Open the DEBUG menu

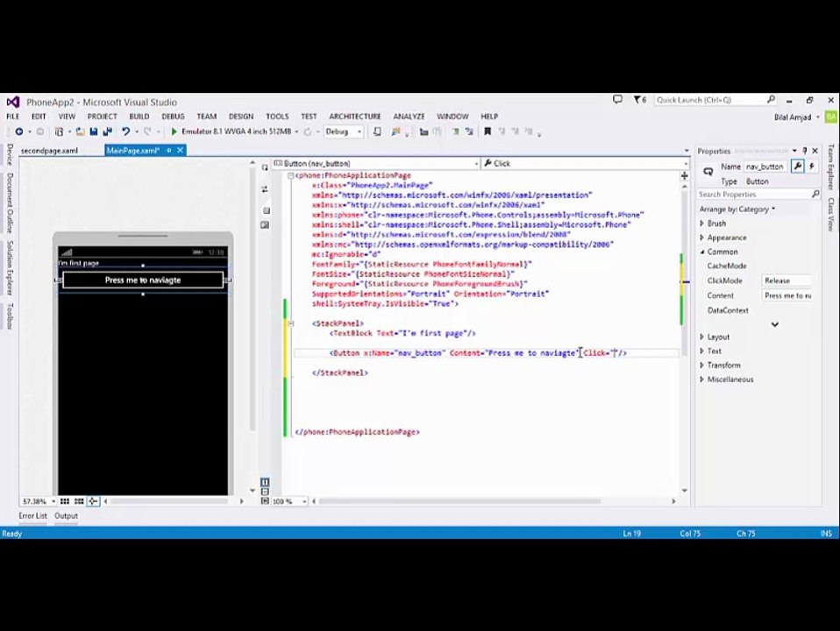[x=173, y=117]
